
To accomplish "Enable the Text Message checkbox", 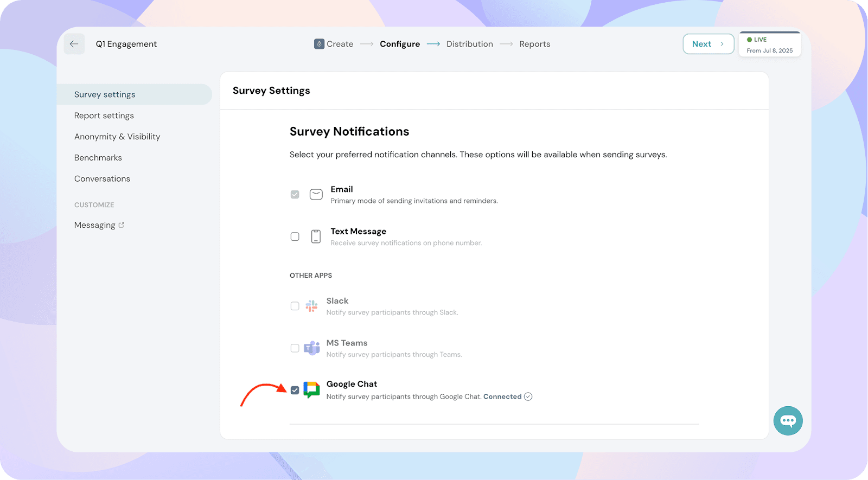I will (x=295, y=236).
